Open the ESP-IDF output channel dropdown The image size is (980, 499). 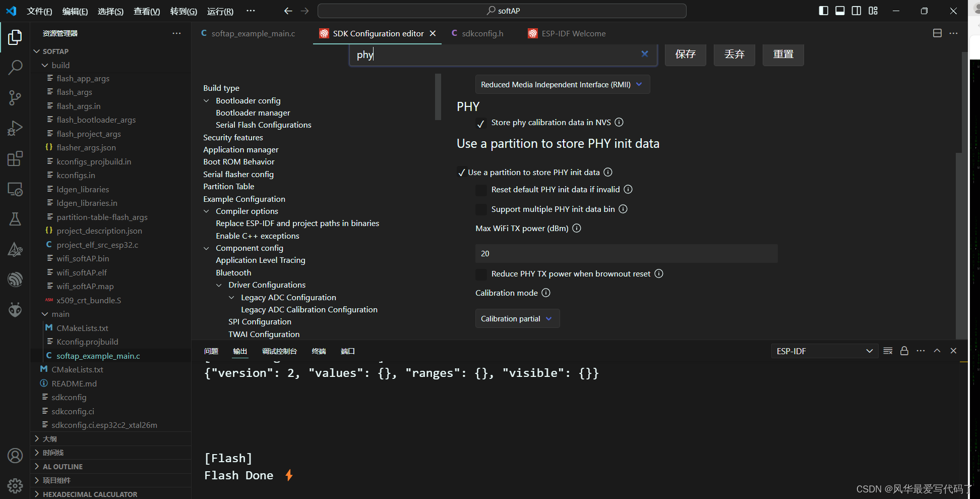click(x=825, y=351)
